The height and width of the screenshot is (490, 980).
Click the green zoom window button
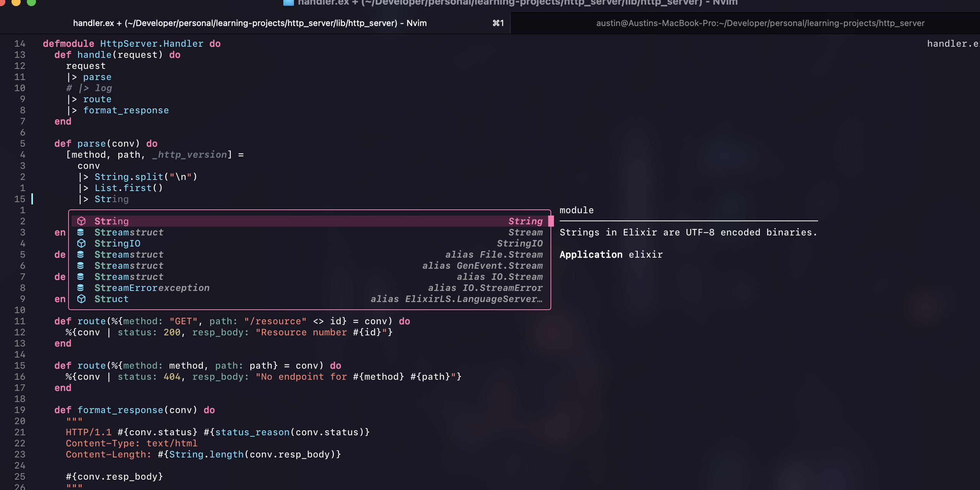click(31, 2)
